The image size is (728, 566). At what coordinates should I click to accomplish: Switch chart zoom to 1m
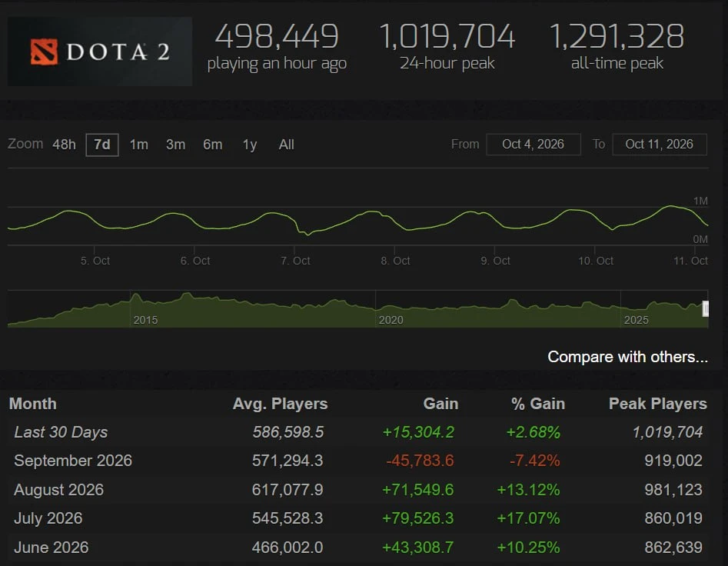pos(139,145)
